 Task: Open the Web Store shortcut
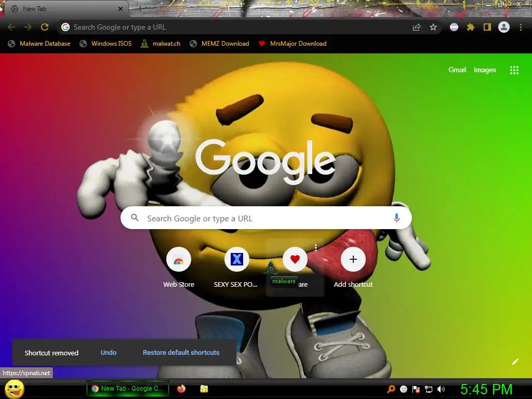179,268
